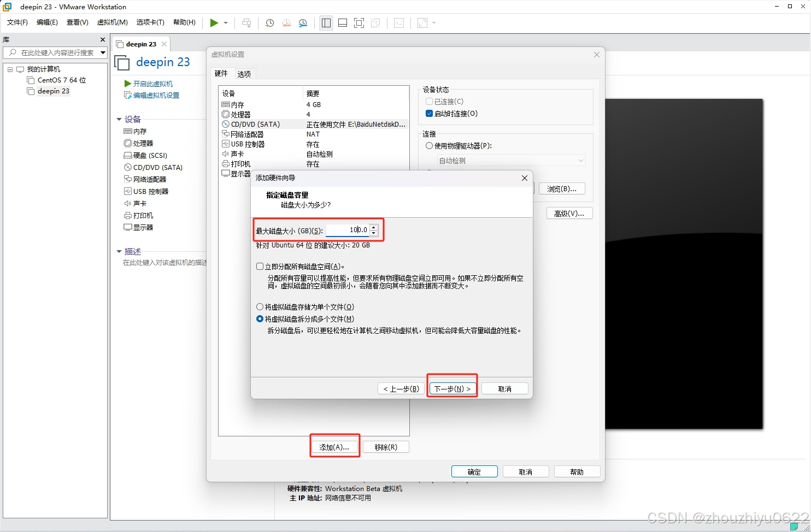Click the green power-on play button
Viewport: 811px width, 532px height.
pos(214,23)
